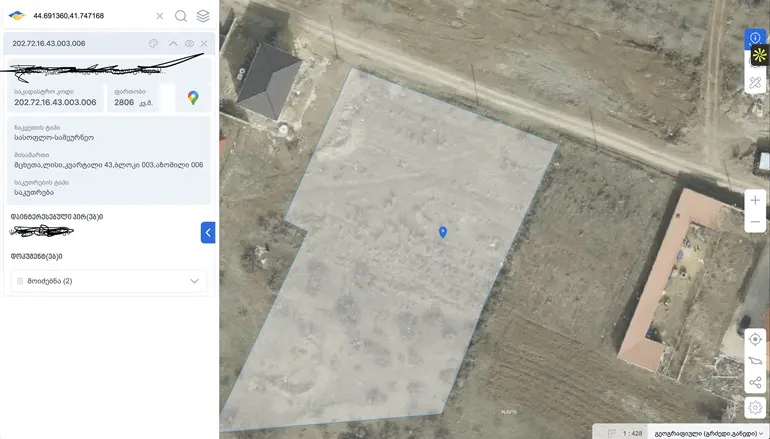Viewport: 770px width, 439px height.
Task: Toggle parcel visibility with the eye icon
Action: click(189, 44)
